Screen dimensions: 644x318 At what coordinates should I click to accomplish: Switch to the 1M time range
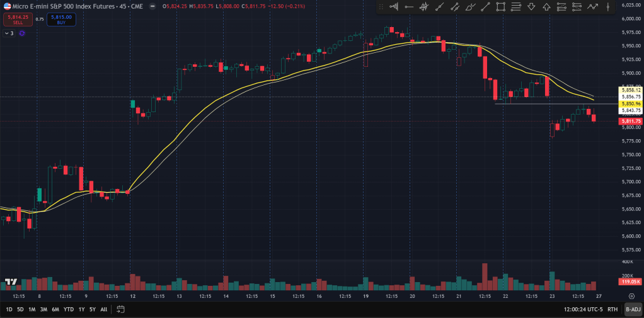pos(32,309)
